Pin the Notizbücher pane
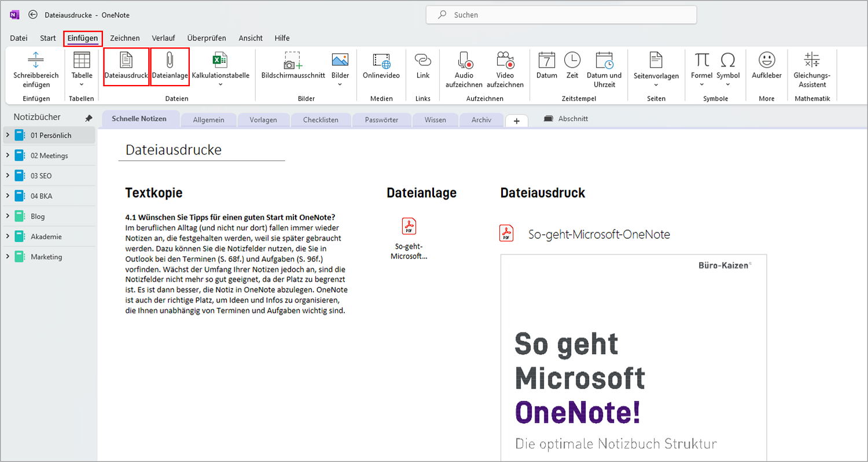The image size is (868, 462). [x=89, y=118]
